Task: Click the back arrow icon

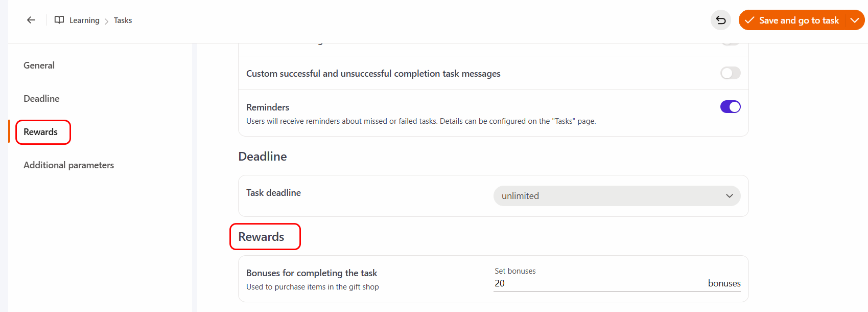Action: (31, 20)
